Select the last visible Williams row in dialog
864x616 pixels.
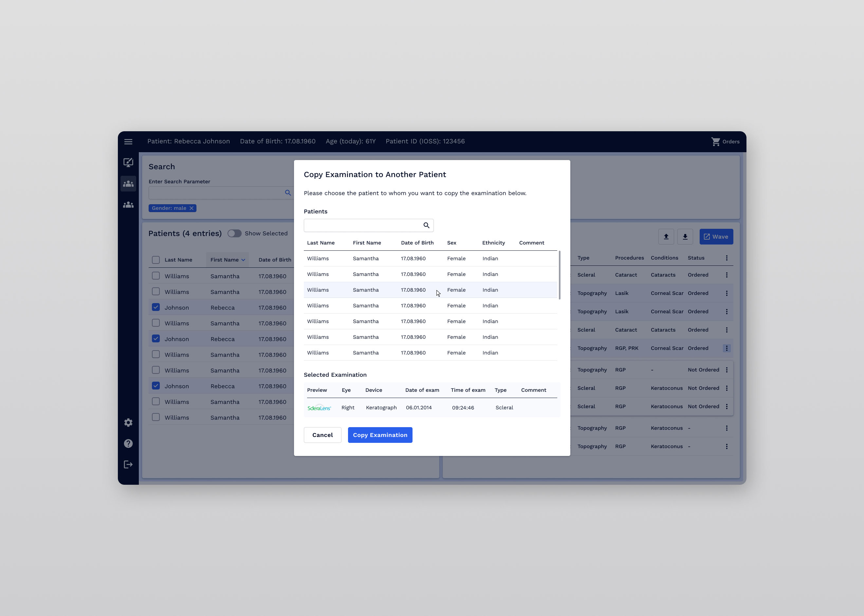point(430,353)
